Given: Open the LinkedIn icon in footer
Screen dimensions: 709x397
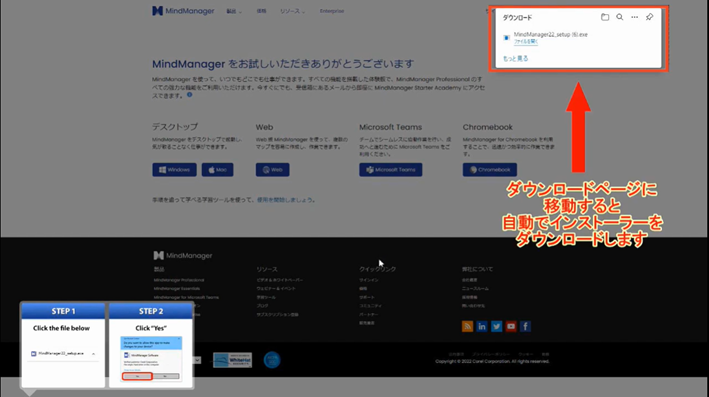Looking at the screenshot, I should tap(482, 326).
